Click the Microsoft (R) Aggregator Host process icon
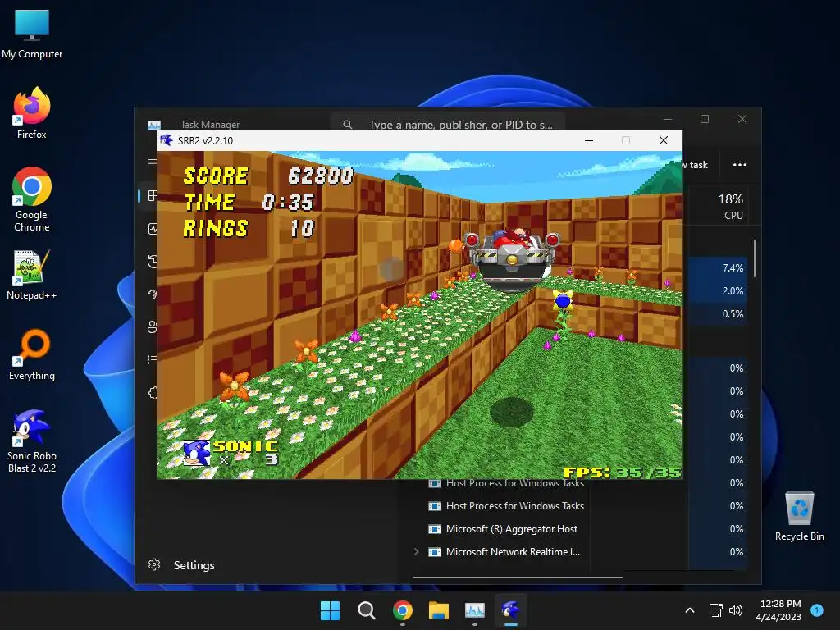The width and height of the screenshot is (840, 630). 435,529
